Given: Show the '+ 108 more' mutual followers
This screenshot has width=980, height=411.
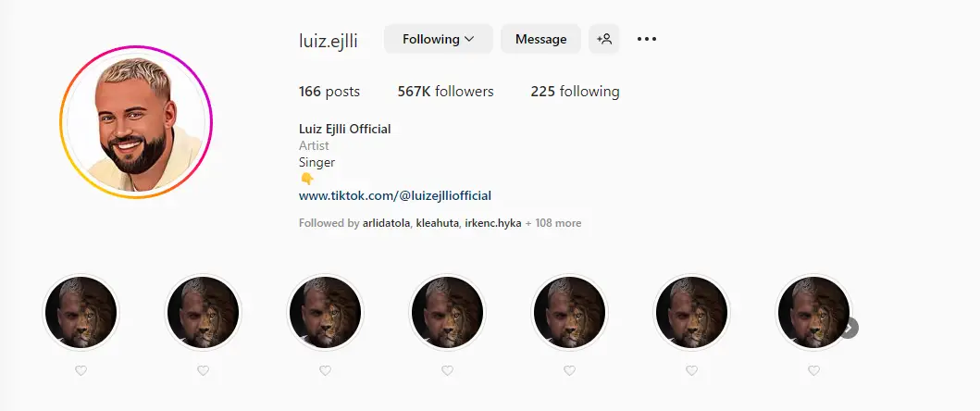Looking at the screenshot, I should point(553,223).
